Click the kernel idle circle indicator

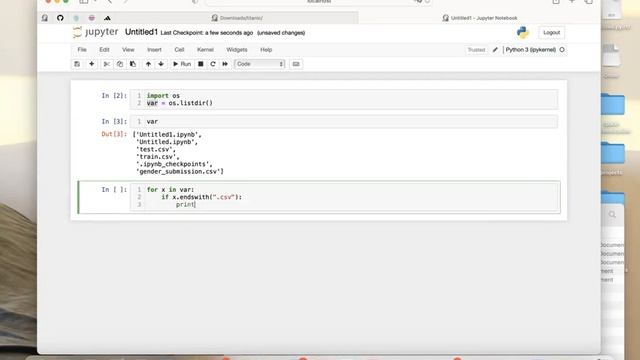point(562,50)
